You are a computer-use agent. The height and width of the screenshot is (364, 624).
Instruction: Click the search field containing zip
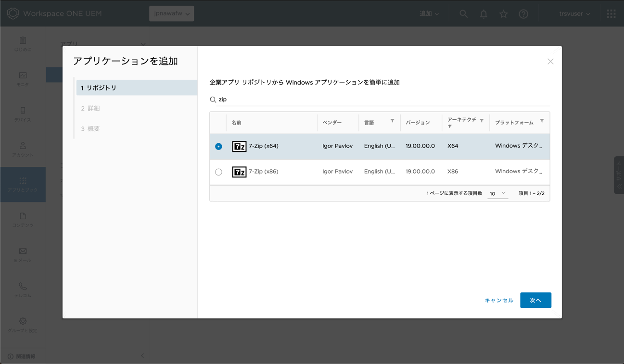(x=383, y=100)
